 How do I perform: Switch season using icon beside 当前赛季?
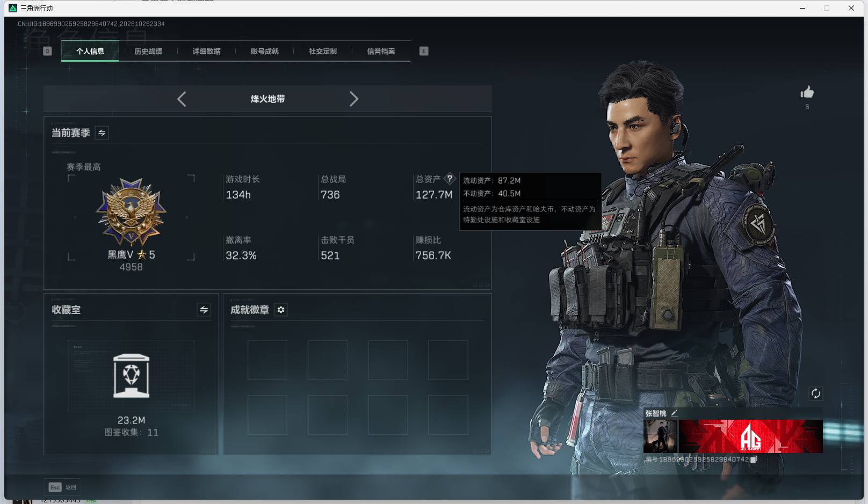[102, 133]
